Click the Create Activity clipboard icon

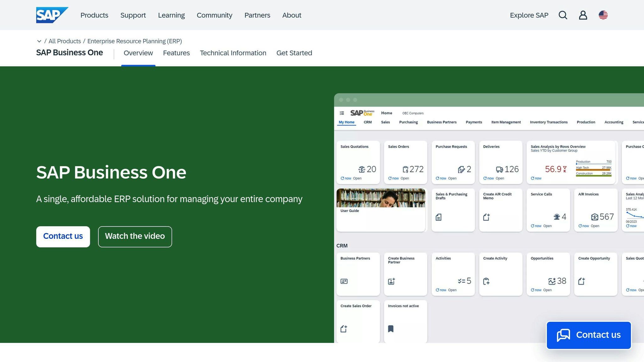click(487, 281)
